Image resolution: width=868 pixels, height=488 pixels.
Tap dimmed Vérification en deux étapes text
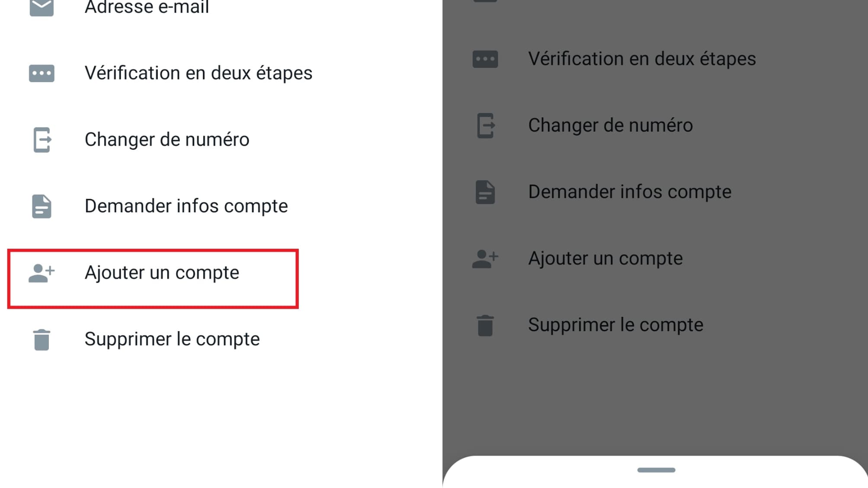click(x=642, y=59)
